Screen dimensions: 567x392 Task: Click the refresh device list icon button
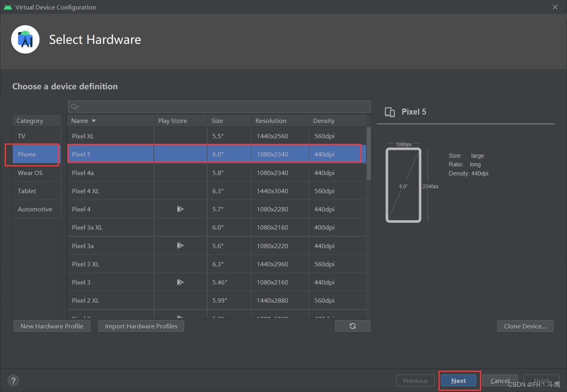coord(353,326)
